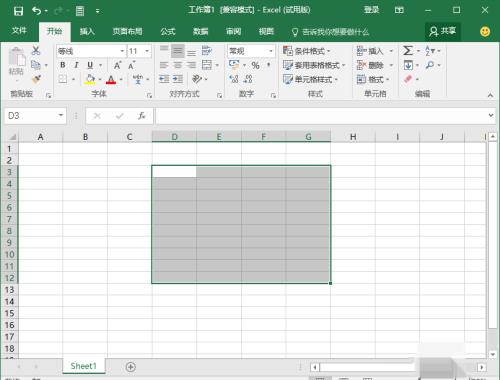Viewport: 500px width, 380px height.
Task: Increase decimal places
Action: [x=234, y=79]
